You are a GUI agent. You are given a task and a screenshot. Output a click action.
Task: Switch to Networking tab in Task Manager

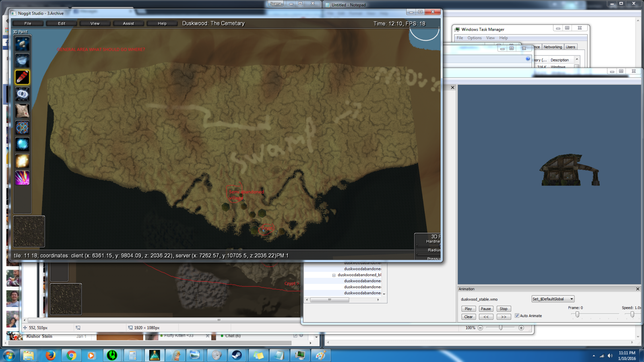click(x=553, y=47)
